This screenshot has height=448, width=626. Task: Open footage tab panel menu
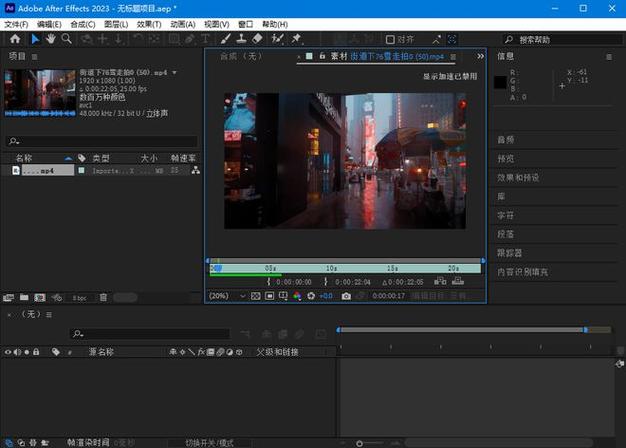point(453,57)
